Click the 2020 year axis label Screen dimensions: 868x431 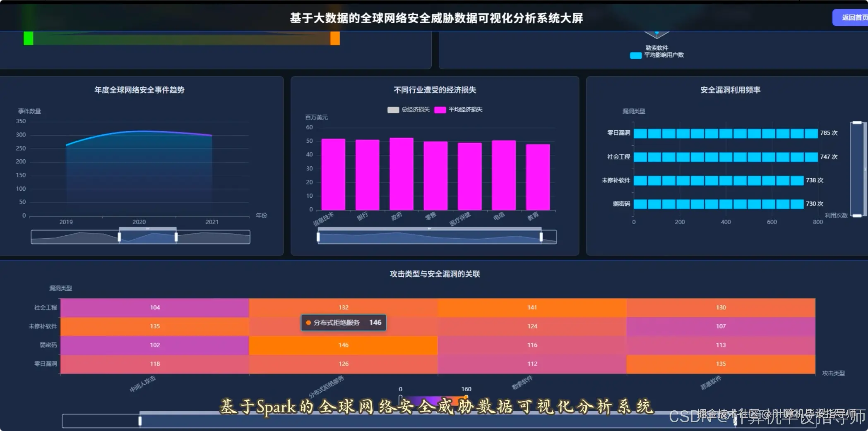tap(139, 222)
